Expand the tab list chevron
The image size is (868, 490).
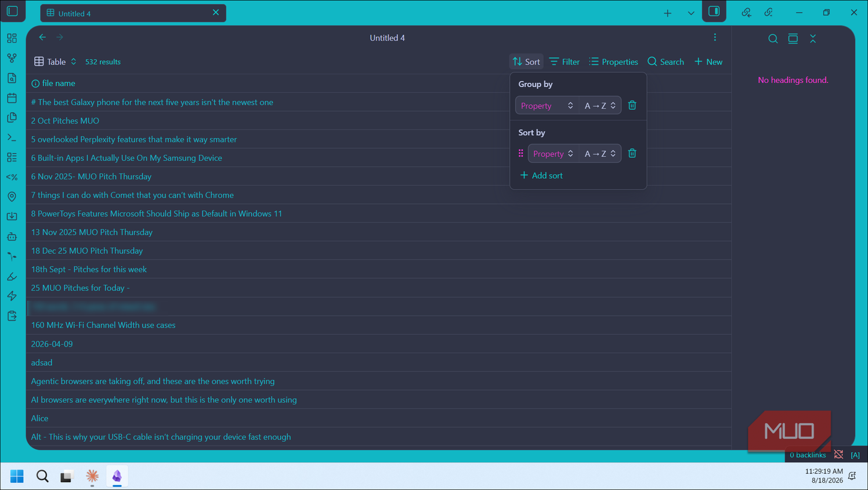(x=690, y=13)
